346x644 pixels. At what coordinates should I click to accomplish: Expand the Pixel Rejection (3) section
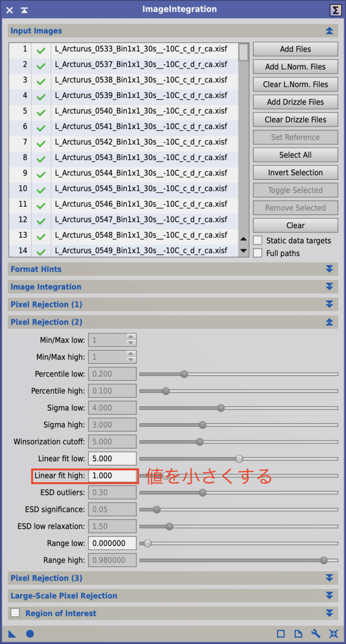(x=329, y=578)
